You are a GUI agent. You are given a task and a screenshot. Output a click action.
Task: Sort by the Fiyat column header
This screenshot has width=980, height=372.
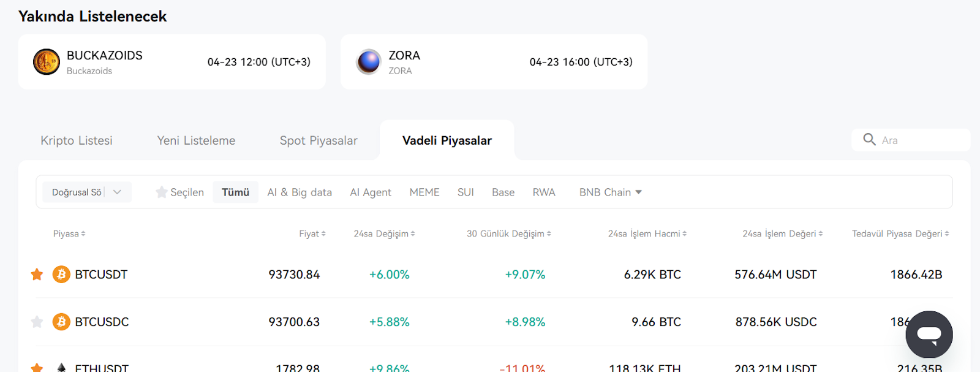point(312,233)
